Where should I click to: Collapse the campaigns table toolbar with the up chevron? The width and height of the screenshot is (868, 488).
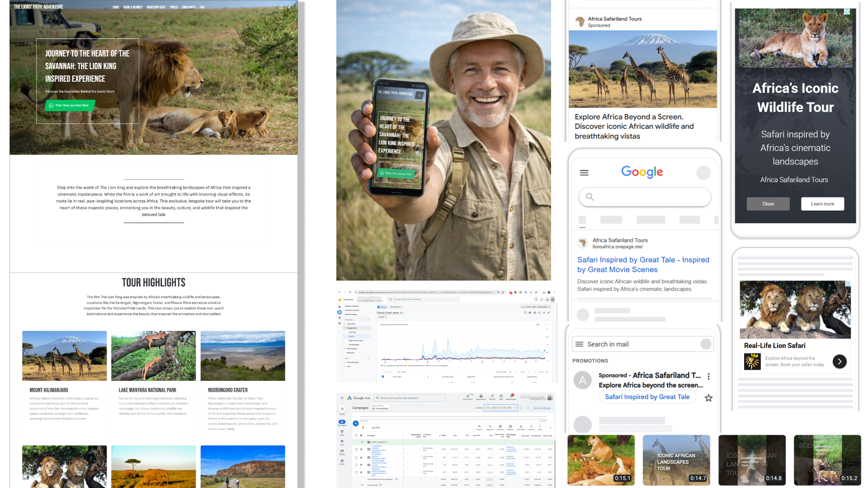tap(550, 427)
